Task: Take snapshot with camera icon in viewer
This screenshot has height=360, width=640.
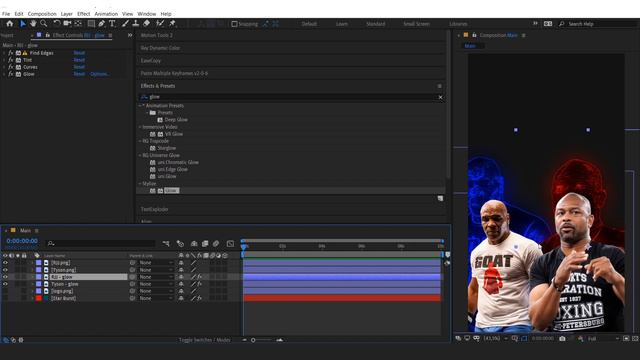Action: [562, 338]
